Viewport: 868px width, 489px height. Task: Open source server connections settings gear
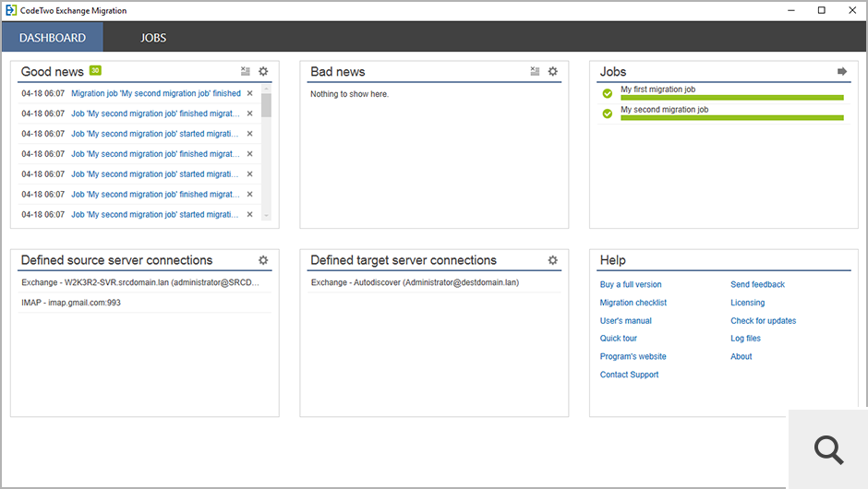click(263, 260)
